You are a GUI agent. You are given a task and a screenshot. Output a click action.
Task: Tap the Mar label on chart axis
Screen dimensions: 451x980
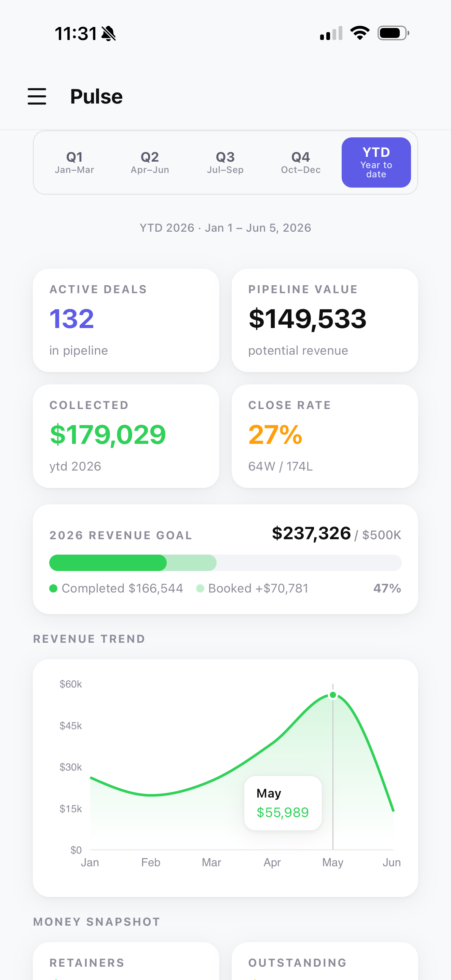[x=211, y=862]
